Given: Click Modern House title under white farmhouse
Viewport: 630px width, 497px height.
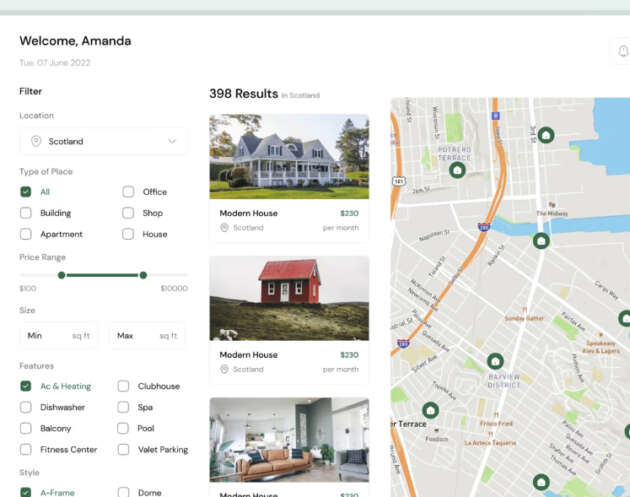Looking at the screenshot, I should point(248,213).
